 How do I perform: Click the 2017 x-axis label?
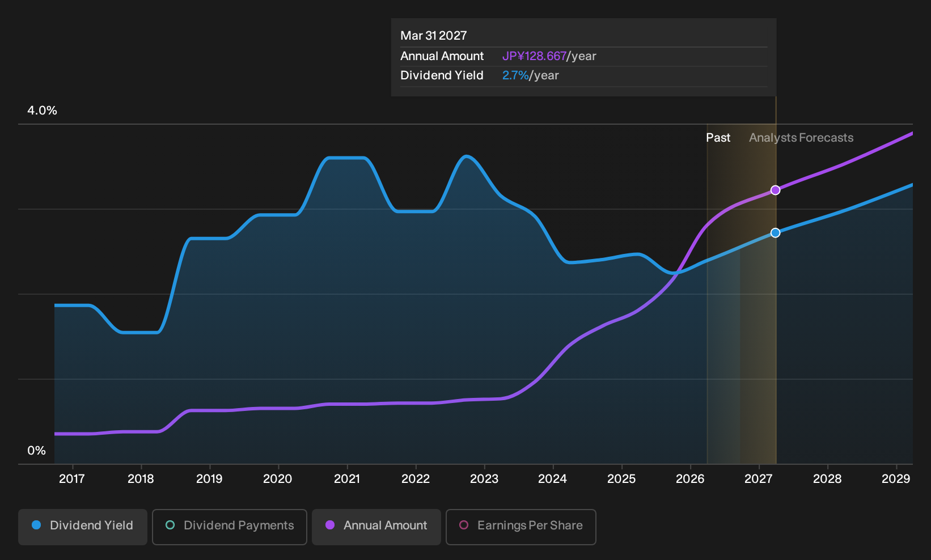tap(72, 479)
